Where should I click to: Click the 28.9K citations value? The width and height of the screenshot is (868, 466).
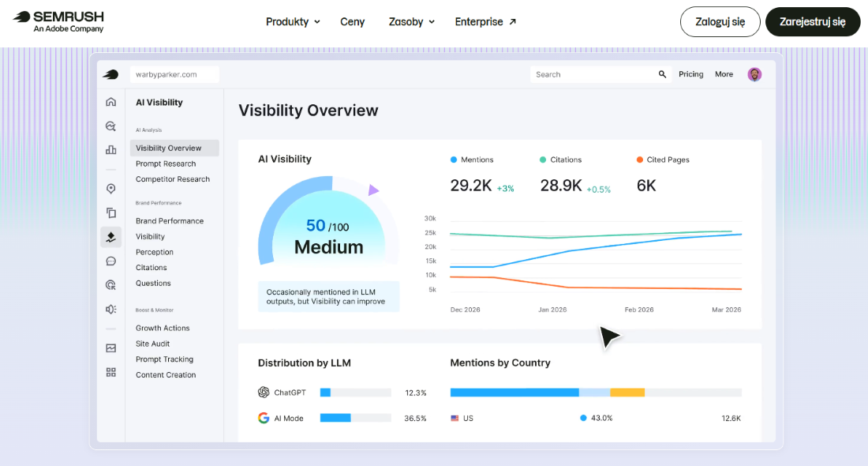[561, 186]
